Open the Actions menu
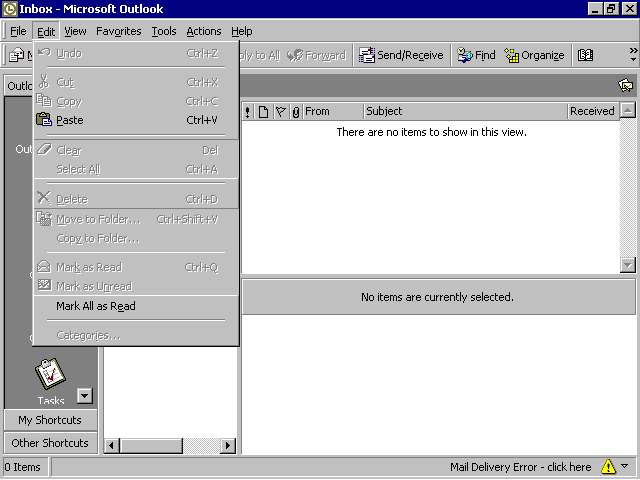640x480 pixels. click(204, 31)
